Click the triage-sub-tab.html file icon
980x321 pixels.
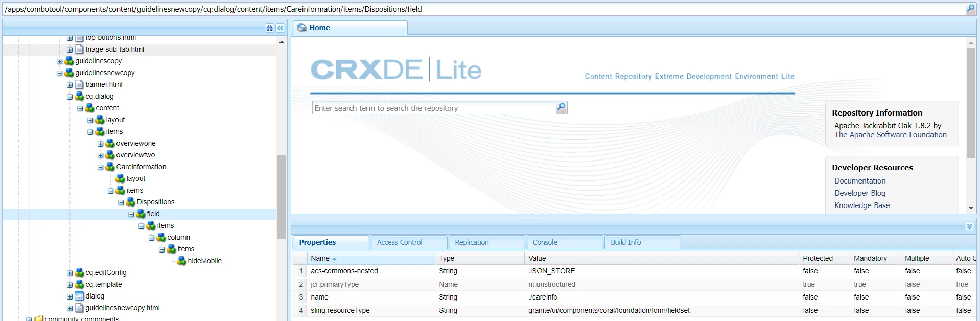point(79,49)
